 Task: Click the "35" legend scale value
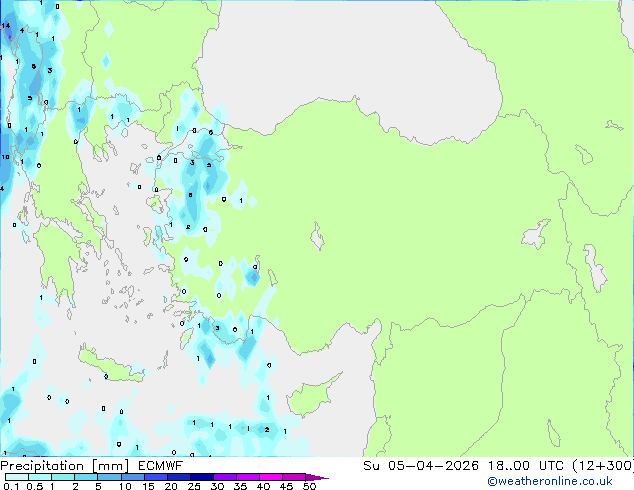(240, 486)
